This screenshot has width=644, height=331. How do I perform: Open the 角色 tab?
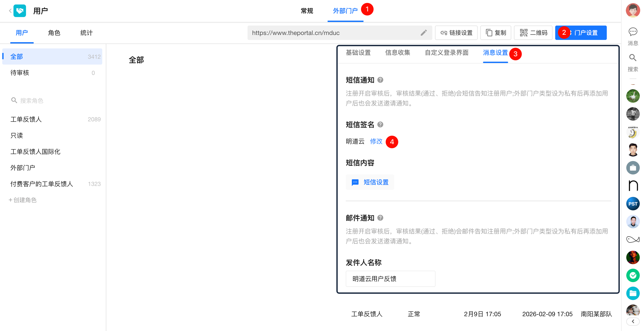(54, 33)
